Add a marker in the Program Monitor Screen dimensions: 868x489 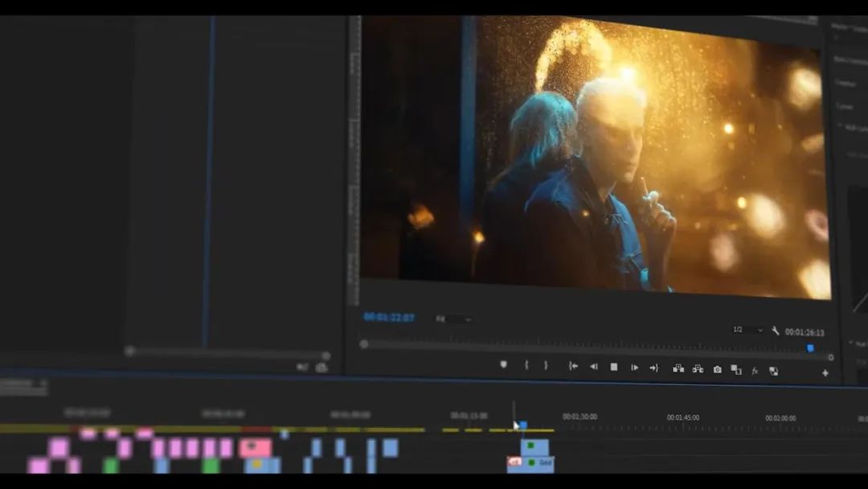tap(504, 365)
